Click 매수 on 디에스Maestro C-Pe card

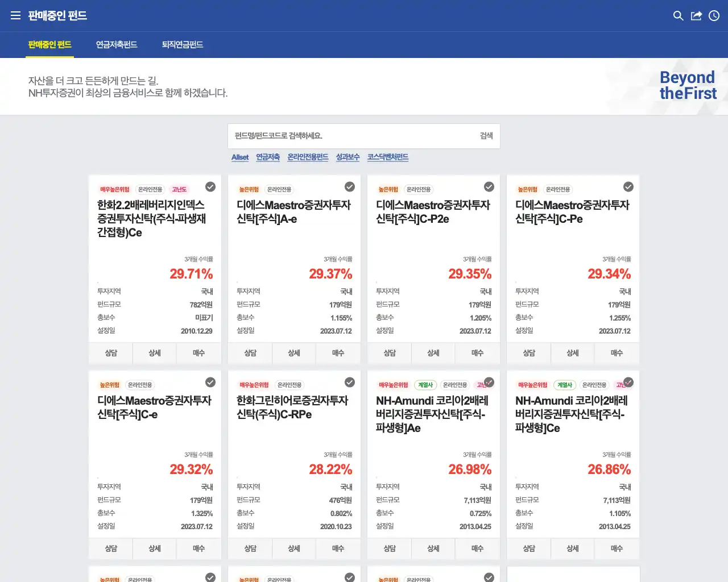click(x=617, y=353)
